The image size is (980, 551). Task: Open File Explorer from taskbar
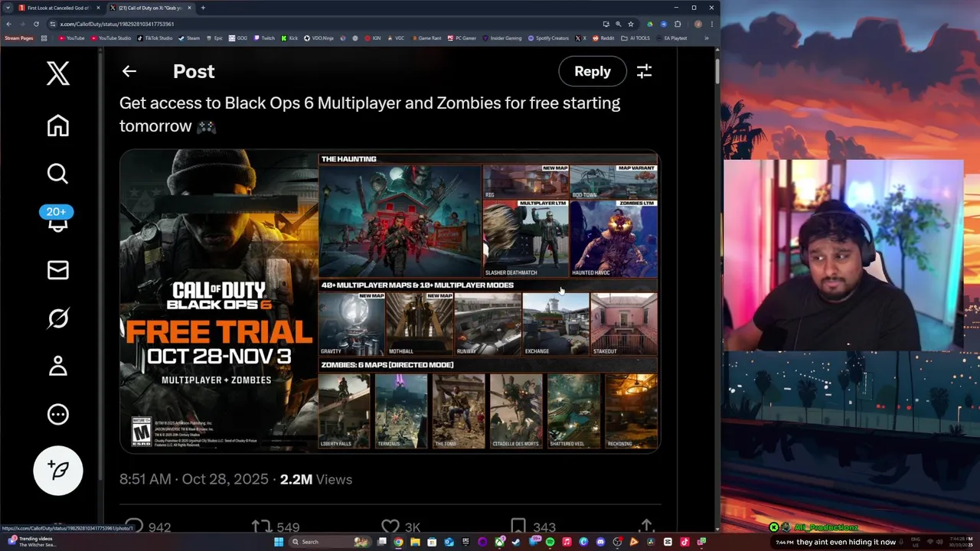click(x=415, y=542)
